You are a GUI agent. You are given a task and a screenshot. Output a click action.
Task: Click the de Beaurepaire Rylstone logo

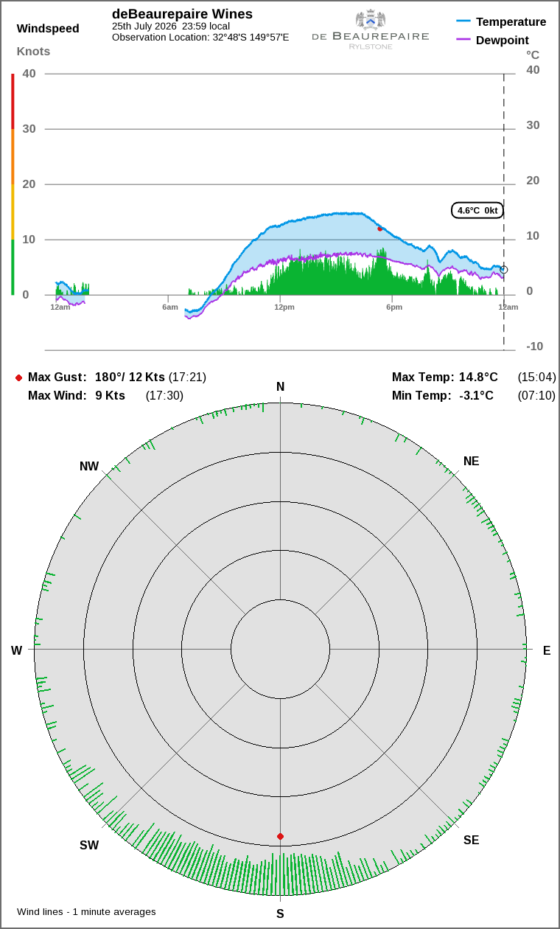coord(370,29)
